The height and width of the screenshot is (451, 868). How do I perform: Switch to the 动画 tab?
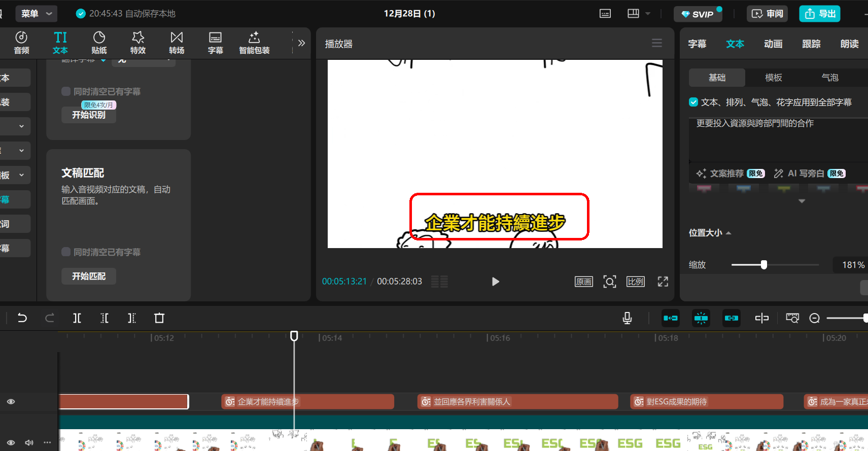coord(773,44)
